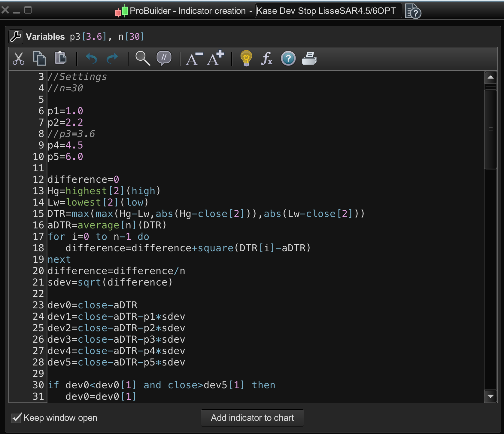Viewport: 504px width, 434px height.
Task: Print the indicator code
Action: pyautogui.click(x=309, y=58)
